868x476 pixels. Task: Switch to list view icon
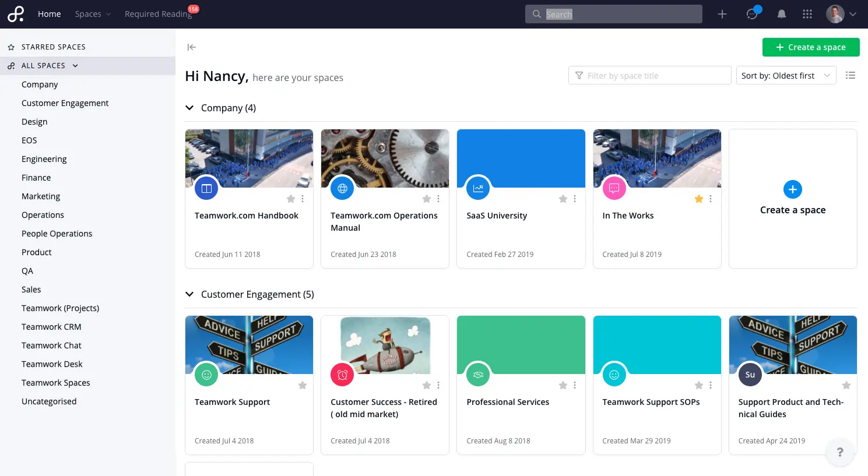point(851,75)
